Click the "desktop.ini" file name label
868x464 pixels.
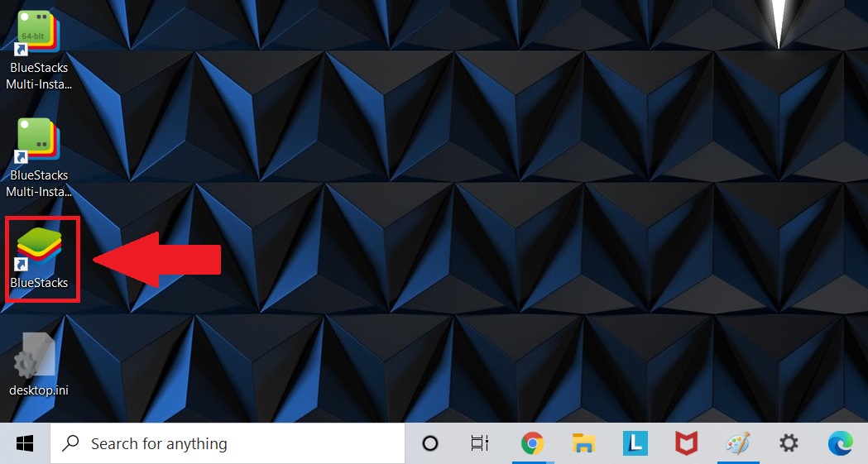pos(39,390)
